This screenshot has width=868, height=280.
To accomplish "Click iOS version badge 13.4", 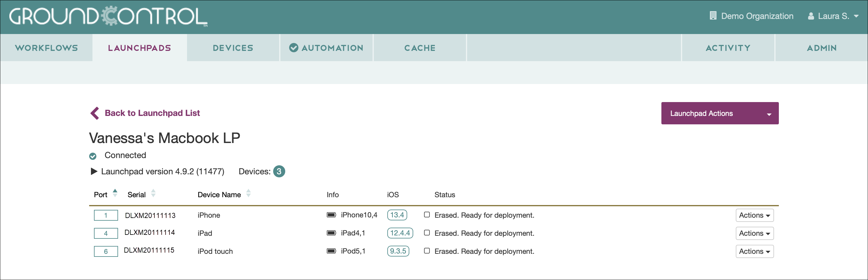I will pyautogui.click(x=397, y=215).
